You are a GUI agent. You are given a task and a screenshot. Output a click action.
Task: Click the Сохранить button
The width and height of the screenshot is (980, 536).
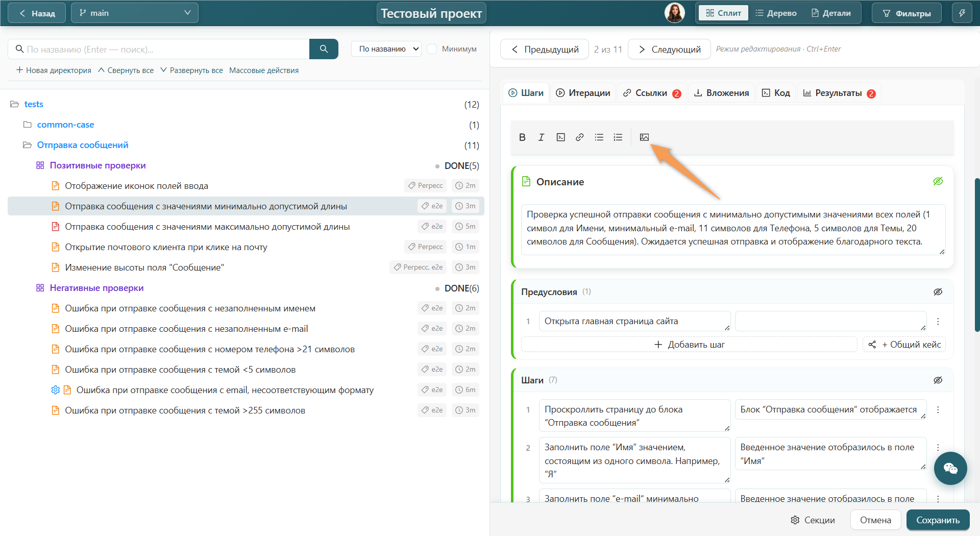coord(938,520)
